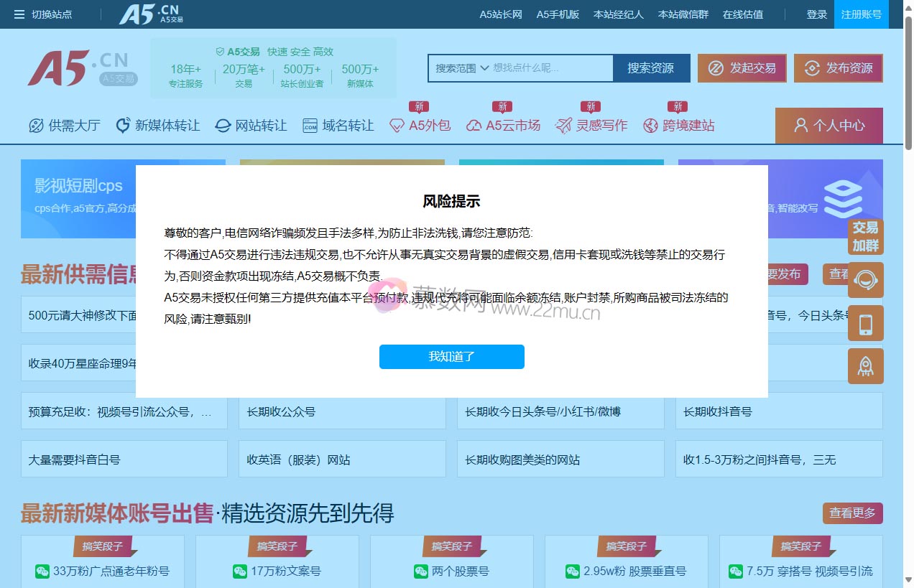Expand the 搜索范围 dropdown
The width and height of the screenshot is (914, 588).
click(x=462, y=68)
